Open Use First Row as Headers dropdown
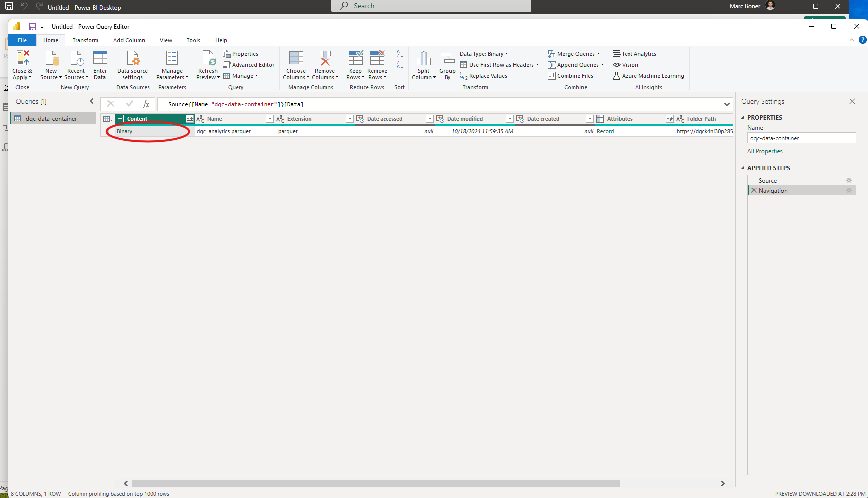The width and height of the screenshot is (868, 498). click(500, 65)
